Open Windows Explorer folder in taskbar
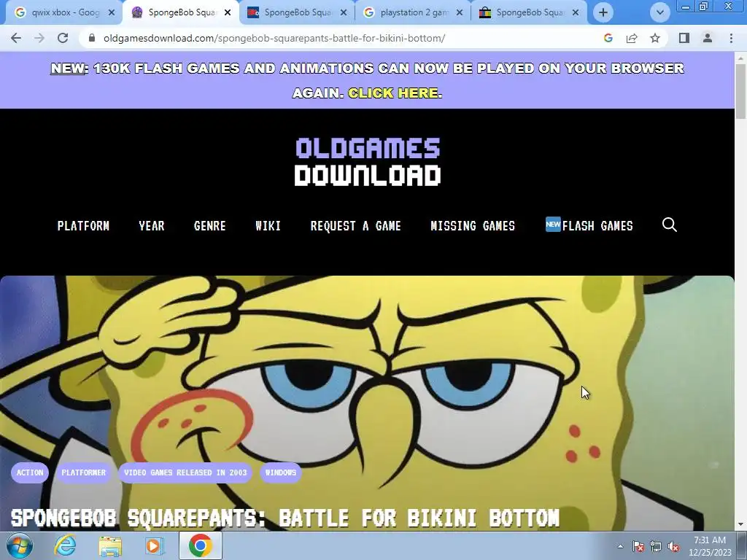The image size is (747, 560). click(110, 545)
